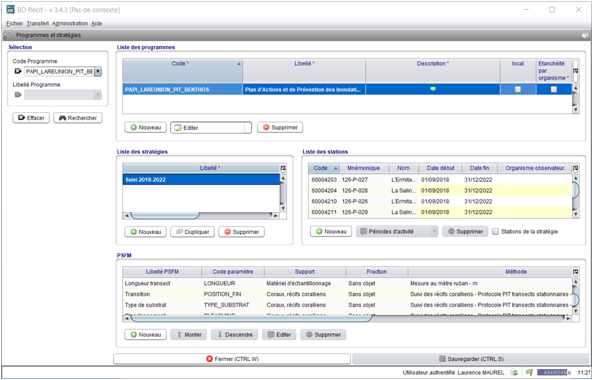Select the Transition PSFM row
The height and width of the screenshot is (380, 593).
pos(348,294)
